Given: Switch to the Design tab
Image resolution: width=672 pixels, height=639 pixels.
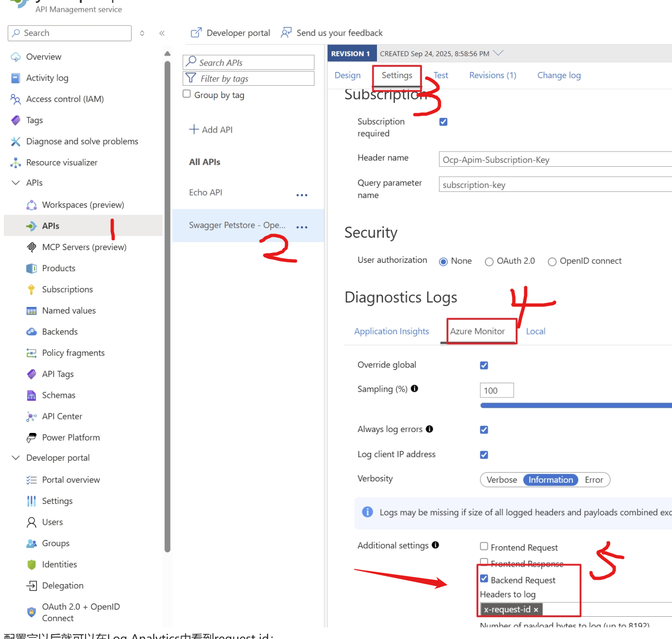Looking at the screenshot, I should coord(348,75).
